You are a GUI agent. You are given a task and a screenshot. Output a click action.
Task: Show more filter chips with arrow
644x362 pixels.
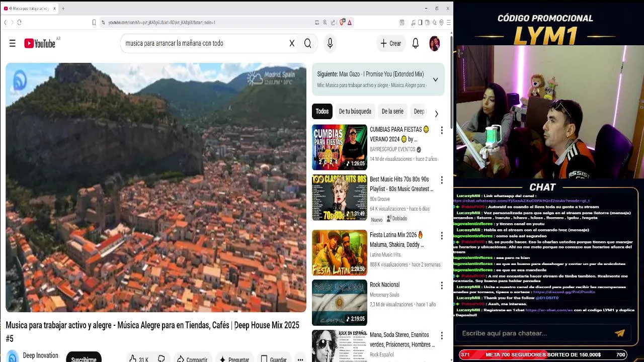[436, 114]
